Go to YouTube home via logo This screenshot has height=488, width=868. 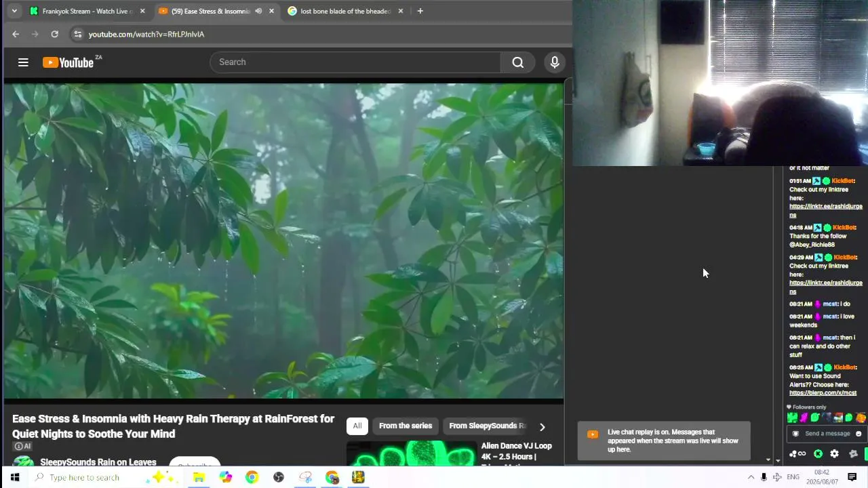68,62
